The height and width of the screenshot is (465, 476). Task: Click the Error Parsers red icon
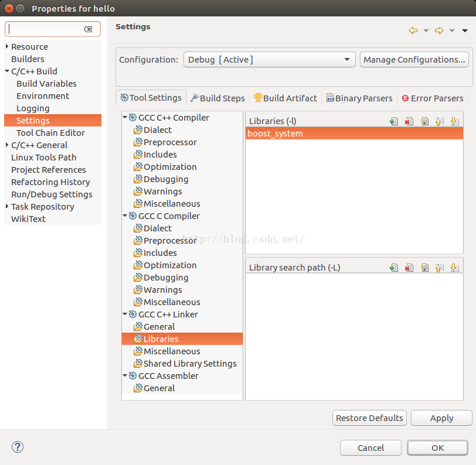(405, 98)
